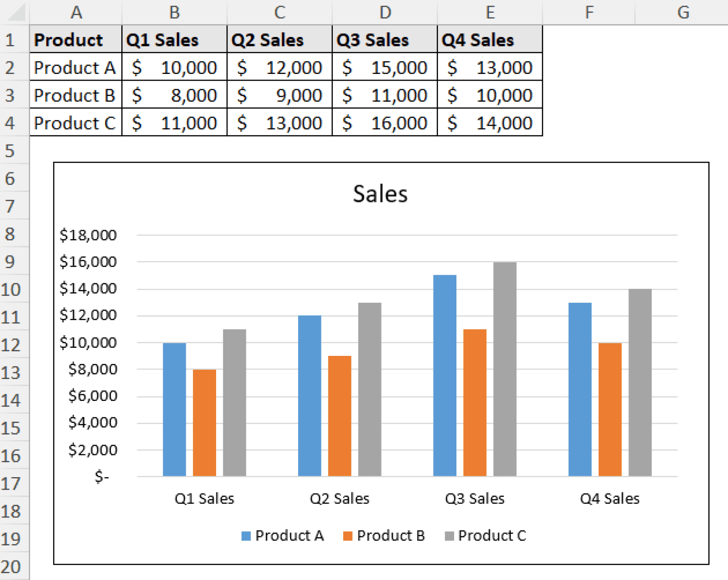Select column header B

coord(174,13)
